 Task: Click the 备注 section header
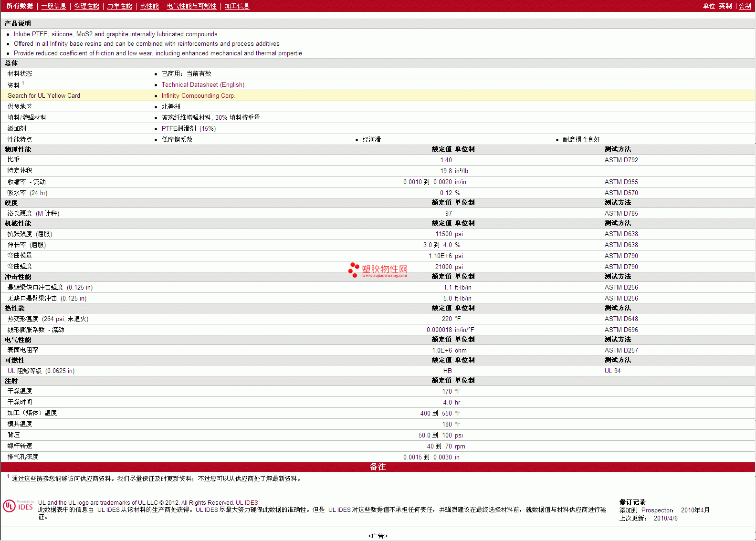(378, 467)
